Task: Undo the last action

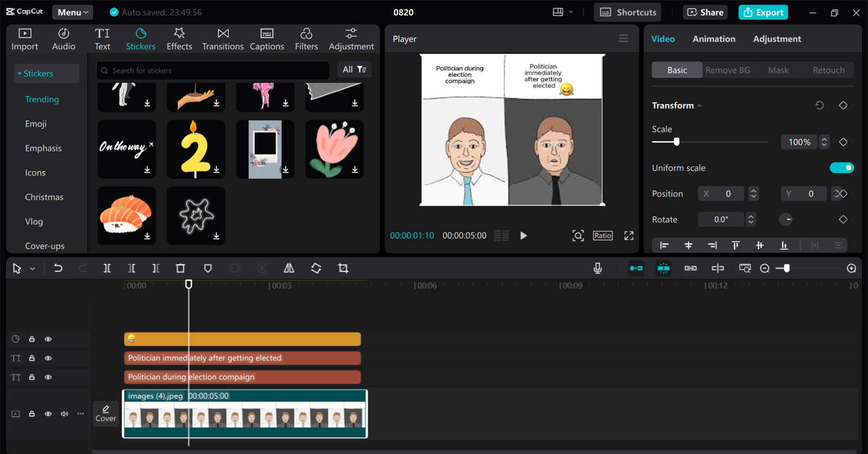Action: click(x=58, y=268)
